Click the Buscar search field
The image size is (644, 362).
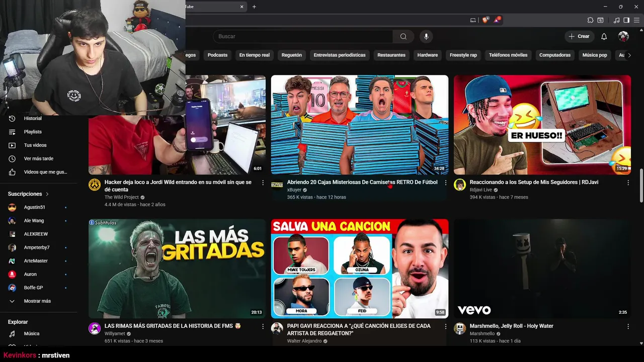(x=303, y=36)
